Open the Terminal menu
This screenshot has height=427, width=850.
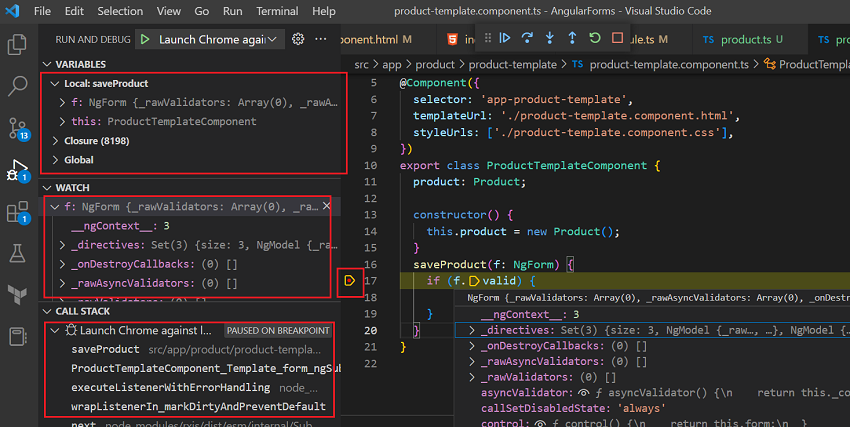tap(277, 11)
